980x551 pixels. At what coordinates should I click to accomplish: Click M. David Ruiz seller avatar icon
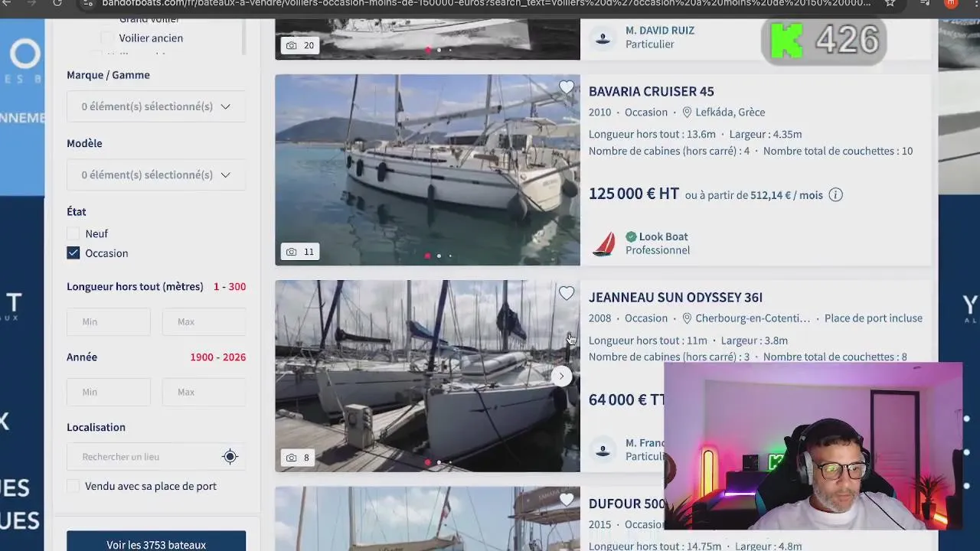603,37
